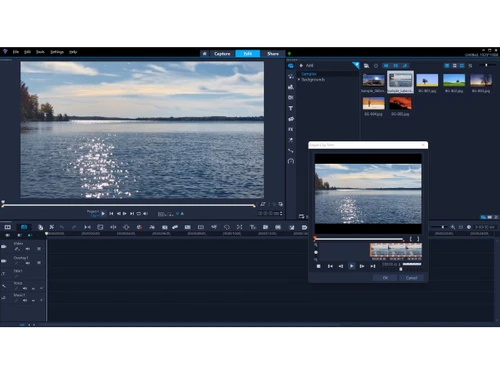Select the BG-B02.jpg green field thumbnail
Image resolution: width=500 pixels, height=375 pixels.
(x=454, y=80)
